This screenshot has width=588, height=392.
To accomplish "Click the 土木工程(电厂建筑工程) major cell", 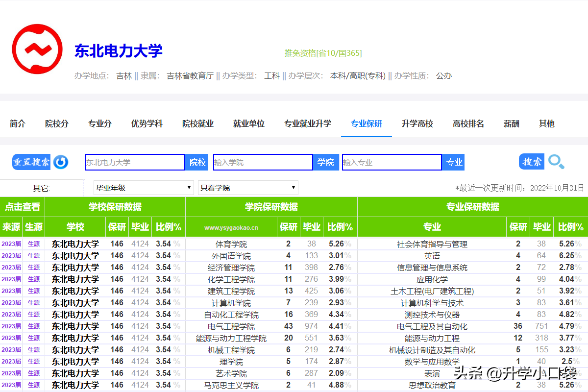I will pos(432,291).
